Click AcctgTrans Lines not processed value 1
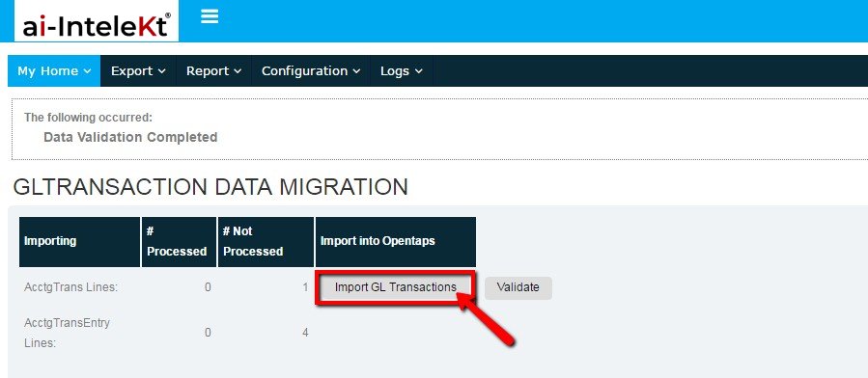The image size is (868, 378). [305, 287]
